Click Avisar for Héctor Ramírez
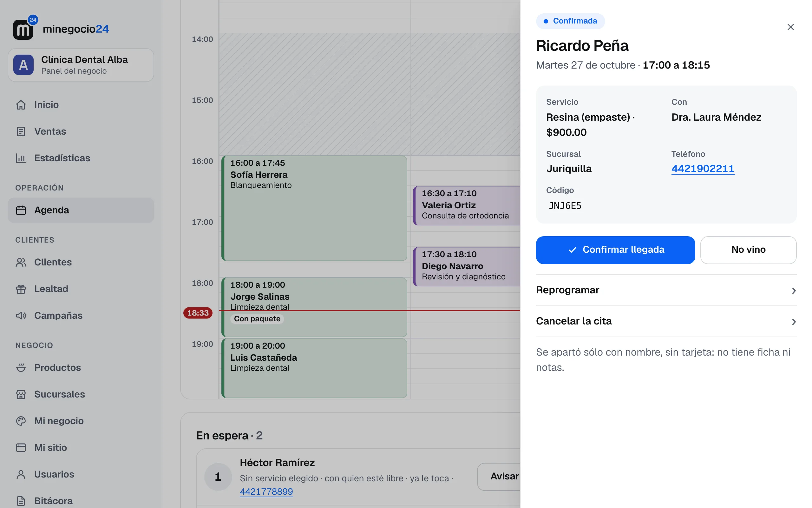812x508 pixels. [499, 477]
